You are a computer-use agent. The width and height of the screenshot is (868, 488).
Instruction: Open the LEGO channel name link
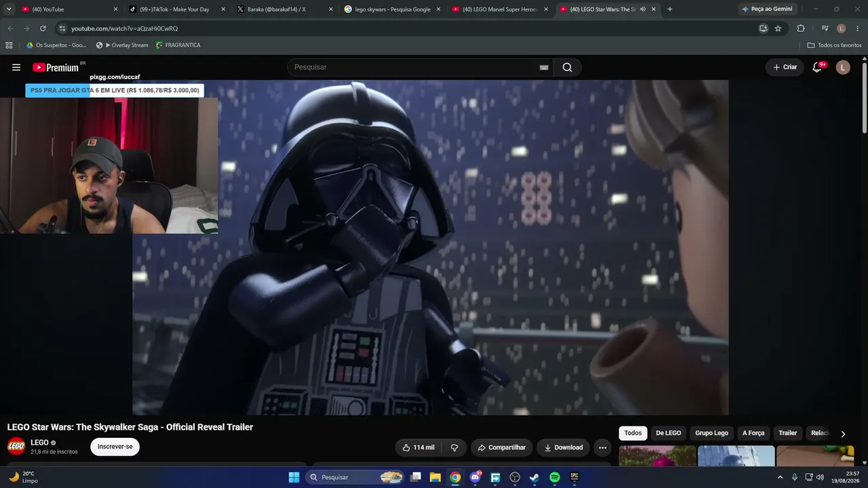pos(39,443)
